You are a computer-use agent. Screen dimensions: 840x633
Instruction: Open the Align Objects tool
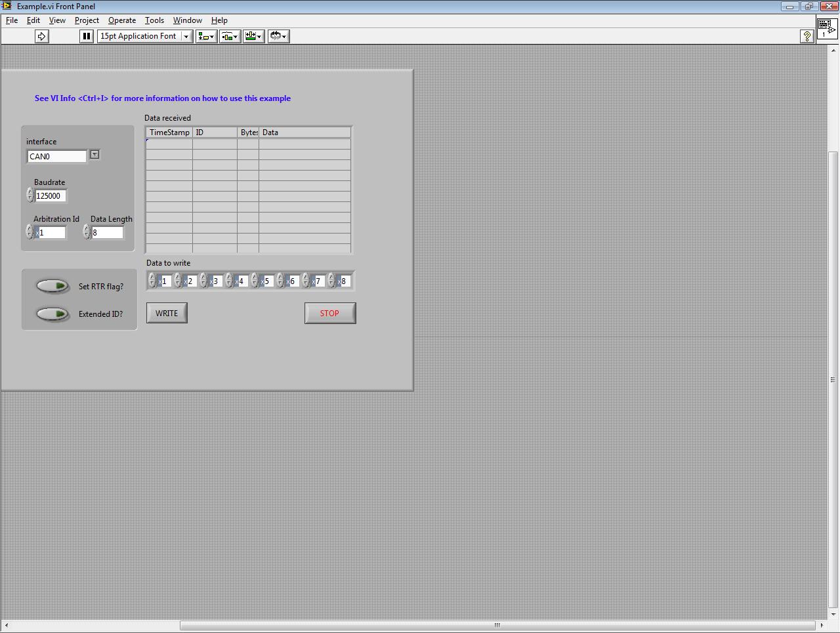click(206, 36)
